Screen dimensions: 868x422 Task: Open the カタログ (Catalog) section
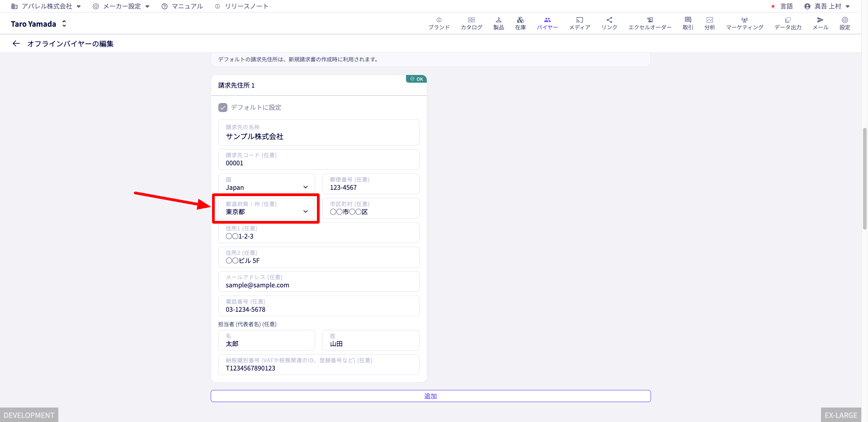(x=471, y=23)
